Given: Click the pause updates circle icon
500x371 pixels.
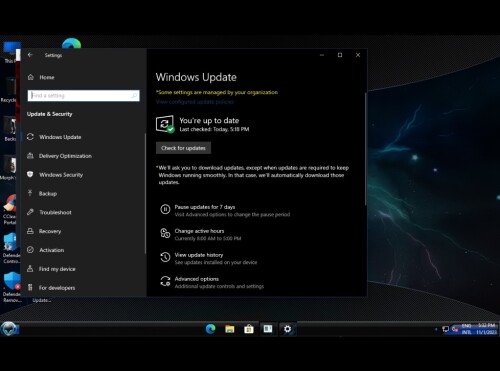Looking at the screenshot, I should (x=165, y=209).
